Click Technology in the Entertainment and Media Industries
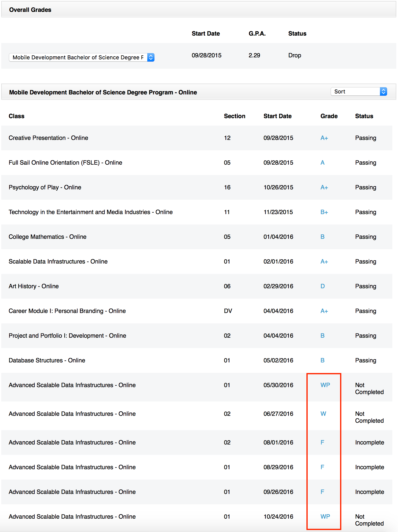This screenshot has width=398, height=532. [x=91, y=212]
